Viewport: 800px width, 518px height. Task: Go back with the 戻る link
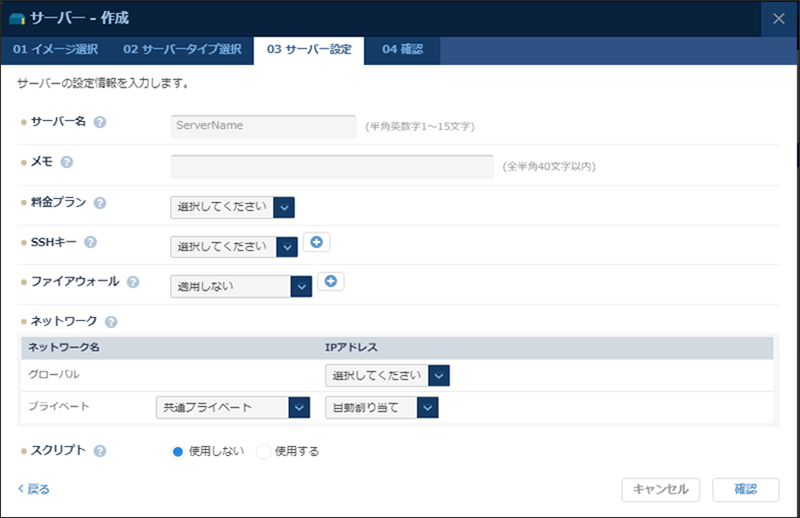click(x=34, y=489)
